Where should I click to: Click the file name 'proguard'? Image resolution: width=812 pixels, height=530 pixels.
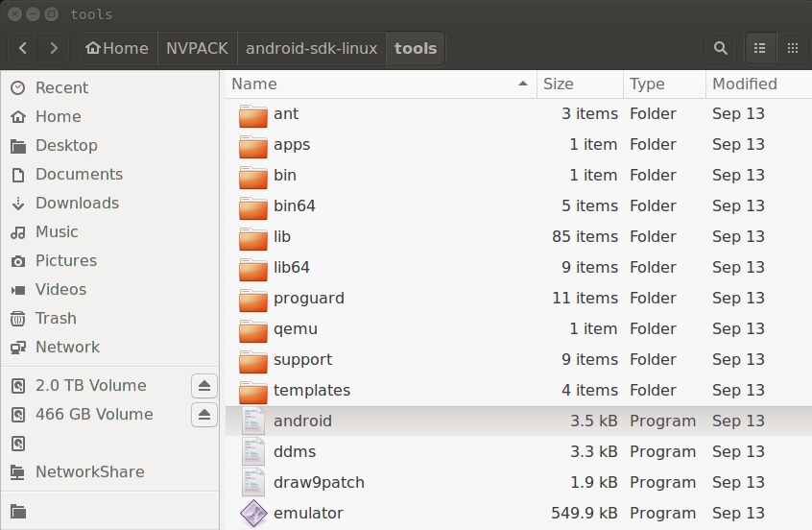309,299
